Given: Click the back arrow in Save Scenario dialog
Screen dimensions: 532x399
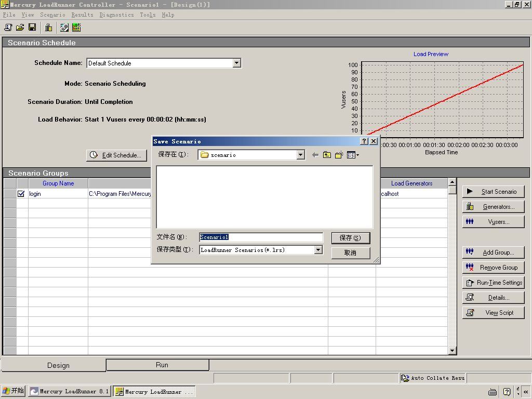Looking at the screenshot, I should click(x=315, y=155).
